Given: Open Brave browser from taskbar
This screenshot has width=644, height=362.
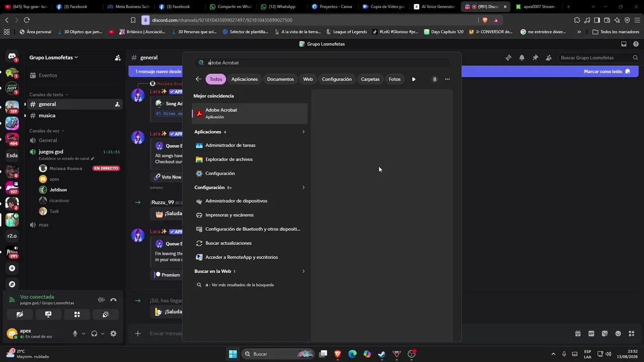Looking at the screenshot, I should [338, 354].
